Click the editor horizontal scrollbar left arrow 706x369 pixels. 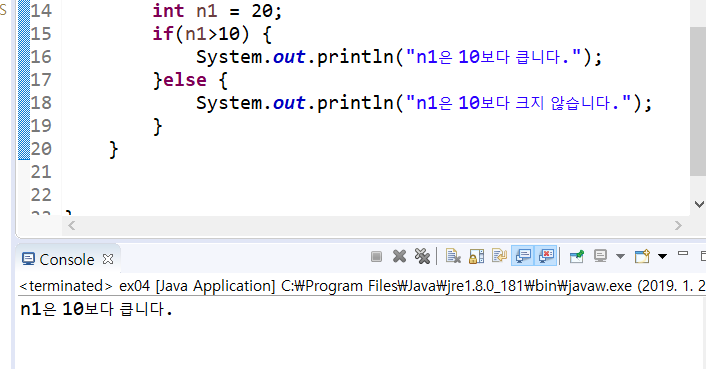pos(71,225)
